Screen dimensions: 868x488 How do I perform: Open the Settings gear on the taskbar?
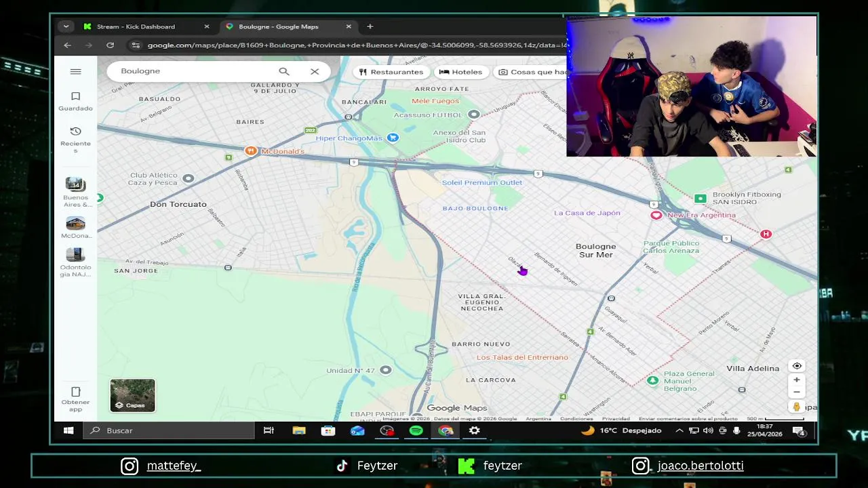[x=474, y=430]
